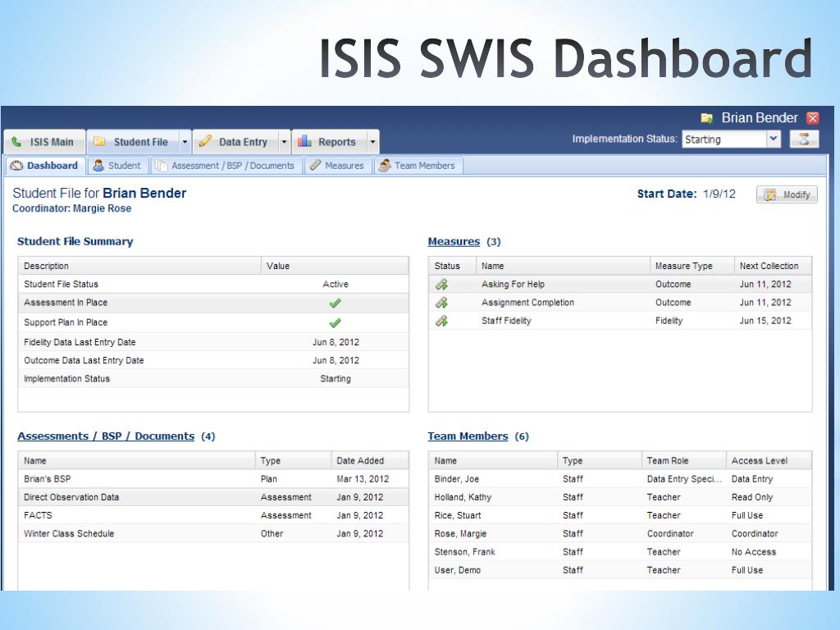Click the Fidelity Data Last Entry Date row
Screen dimensions: 840x630
pos(213,342)
